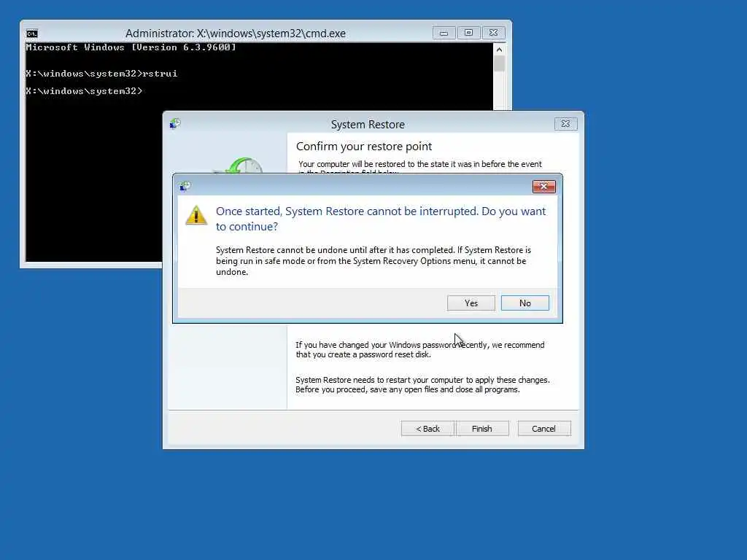Click 'Microsoft Windows [Version 6.3.9600]' text
Viewport: 747px width, 560px height.
click(x=131, y=47)
